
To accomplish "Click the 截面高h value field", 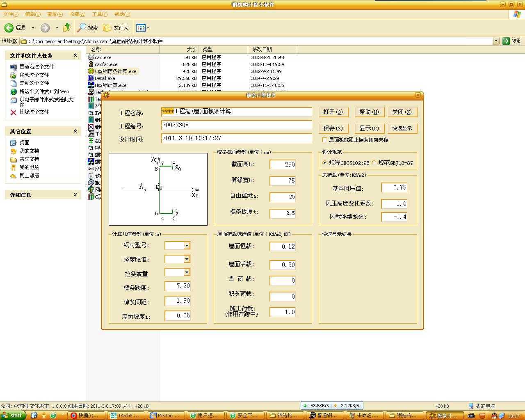I will click(283, 164).
